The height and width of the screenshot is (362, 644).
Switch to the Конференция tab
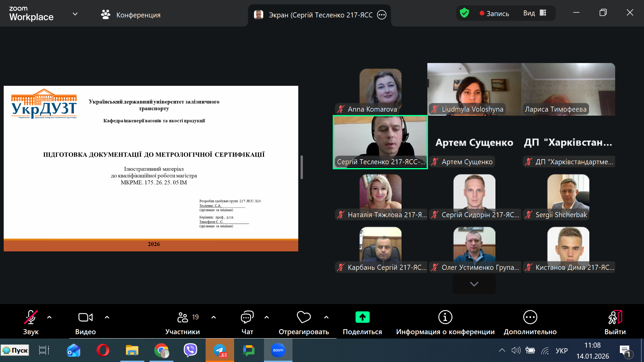point(131,15)
